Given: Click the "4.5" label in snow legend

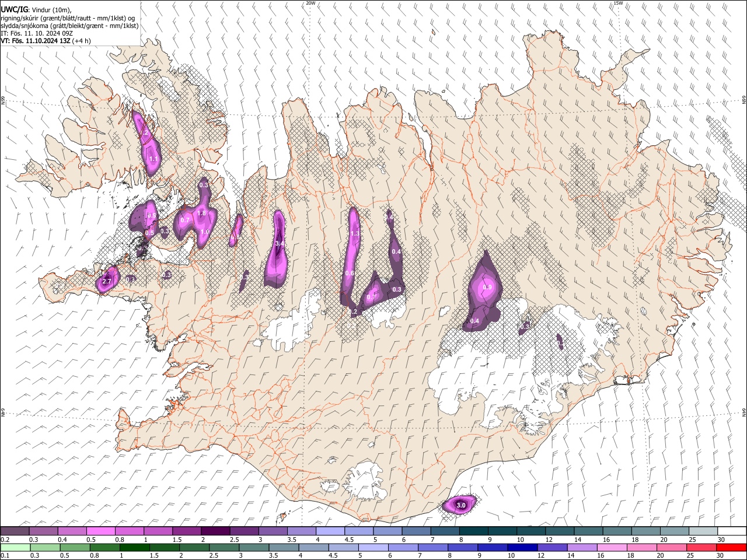Looking at the screenshot, I should point(348,540).
